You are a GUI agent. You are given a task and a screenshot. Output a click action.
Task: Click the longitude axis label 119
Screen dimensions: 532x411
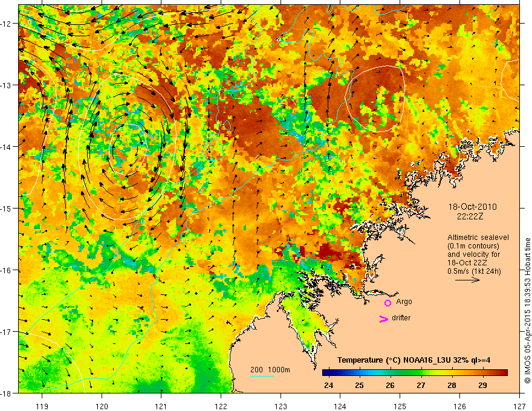[x=42, y=406]
